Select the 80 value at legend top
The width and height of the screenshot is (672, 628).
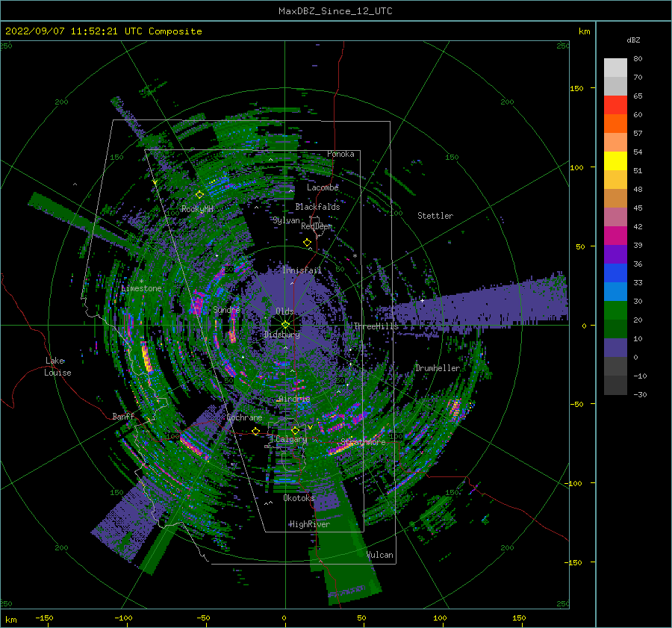(x=638, y=59)
